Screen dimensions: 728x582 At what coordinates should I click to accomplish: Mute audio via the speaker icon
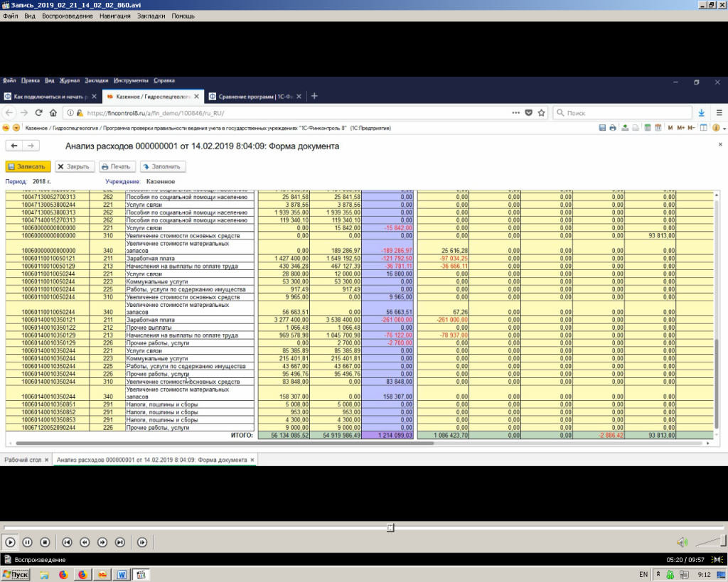[682, 542]
